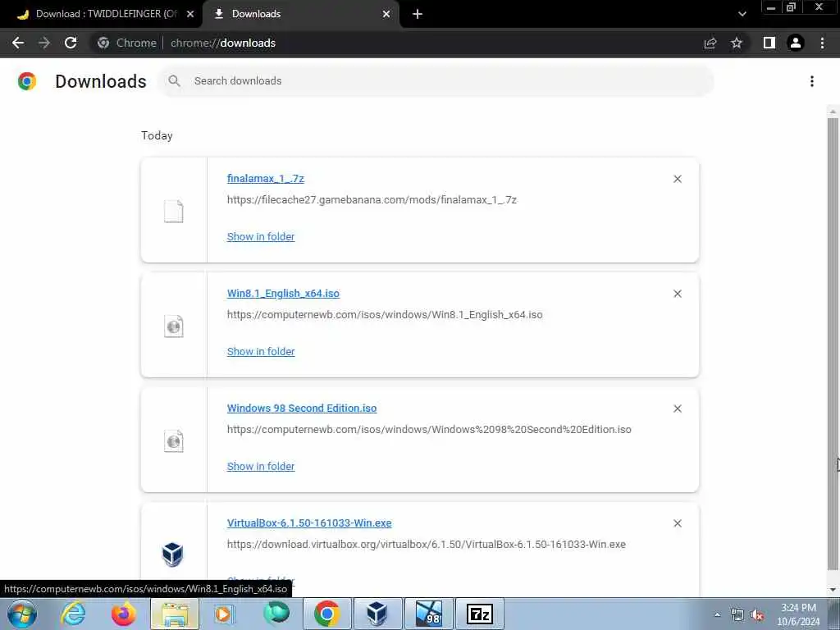This screenshot has height=630, width=840.
Task: Click the finalamax_1_.7z file icon
Action: (174, 211)
